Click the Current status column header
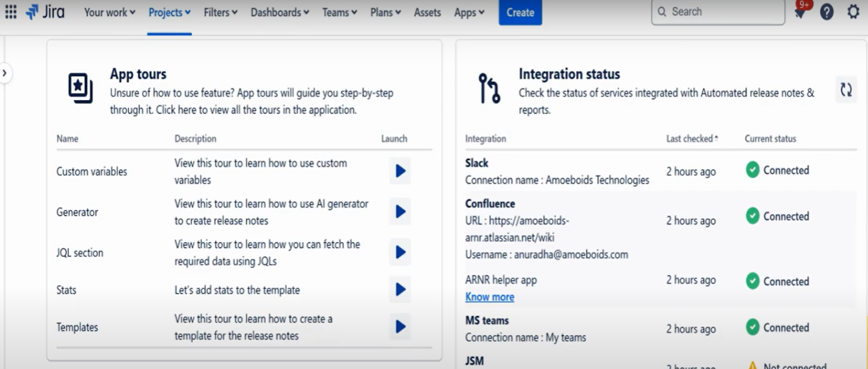This screenshot has width=868, height=369. pyautogui.click(x=770, y=139)
